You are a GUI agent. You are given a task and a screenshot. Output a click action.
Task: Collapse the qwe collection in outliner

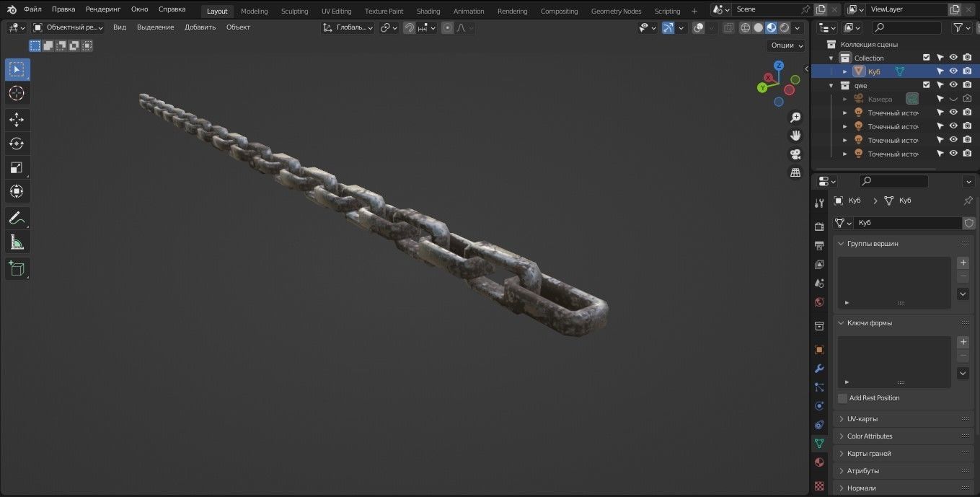[831, 85]
